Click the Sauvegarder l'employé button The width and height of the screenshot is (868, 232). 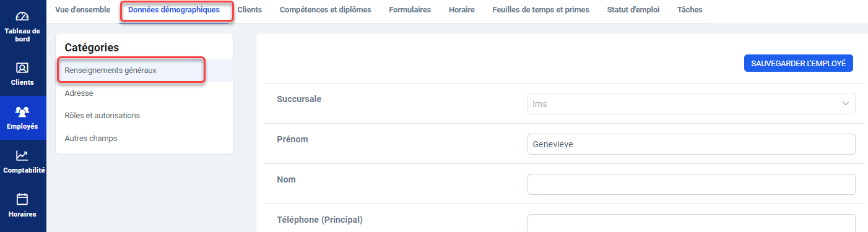click(799, 63)
